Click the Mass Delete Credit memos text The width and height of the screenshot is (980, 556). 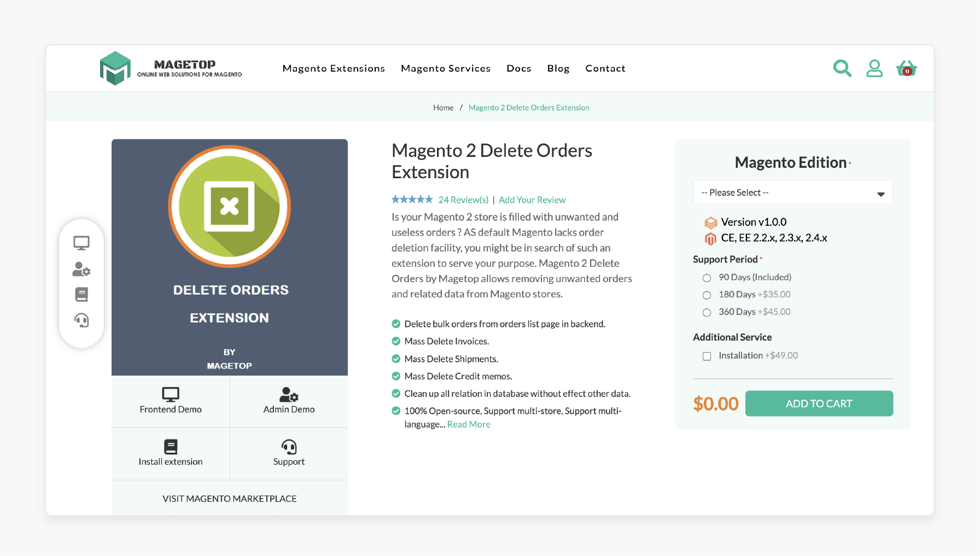coord(458,376)
